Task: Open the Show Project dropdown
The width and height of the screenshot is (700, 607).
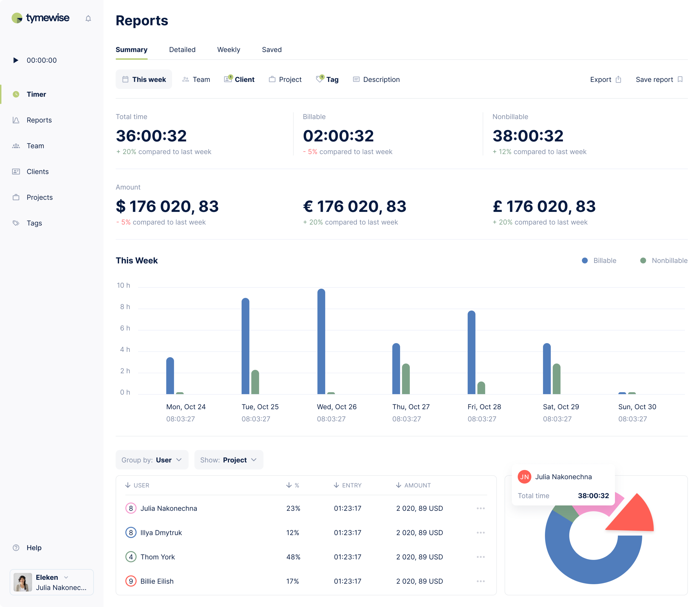Action: pos(228,460)
